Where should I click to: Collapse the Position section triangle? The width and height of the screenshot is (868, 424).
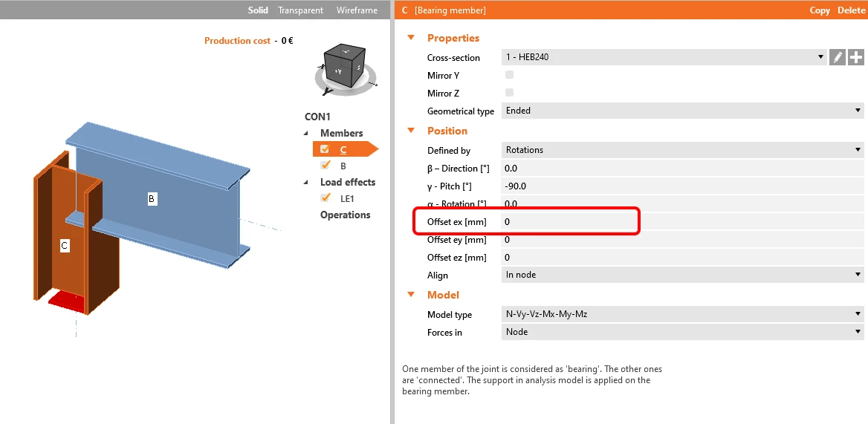[411, 131]
